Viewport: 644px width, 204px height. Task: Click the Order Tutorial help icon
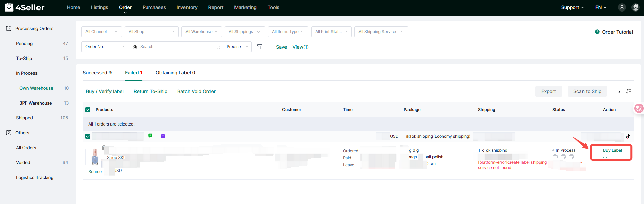point(597,32)
